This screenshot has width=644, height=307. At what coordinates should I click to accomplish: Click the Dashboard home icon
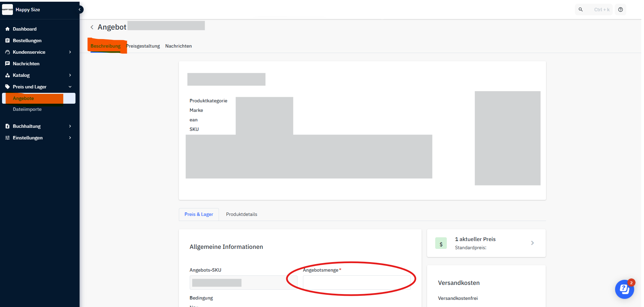(7, 29)
